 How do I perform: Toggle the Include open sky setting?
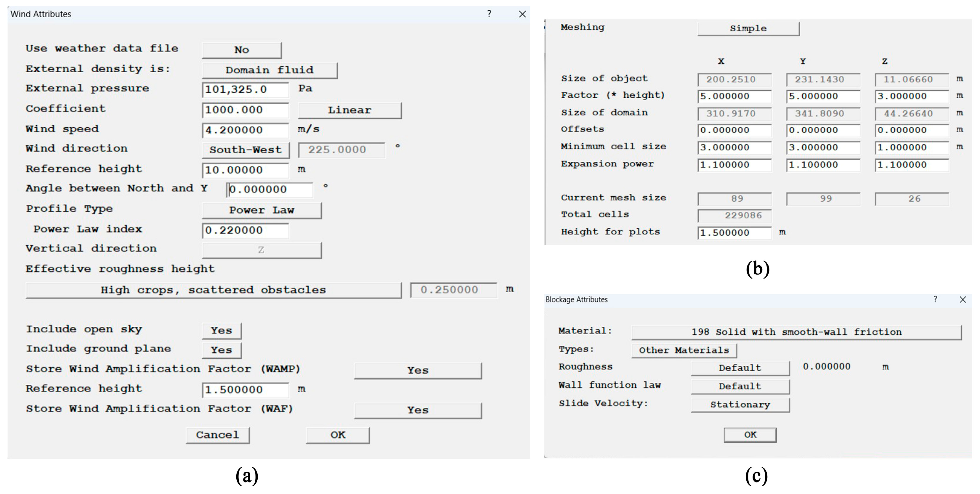click(222, 331)
